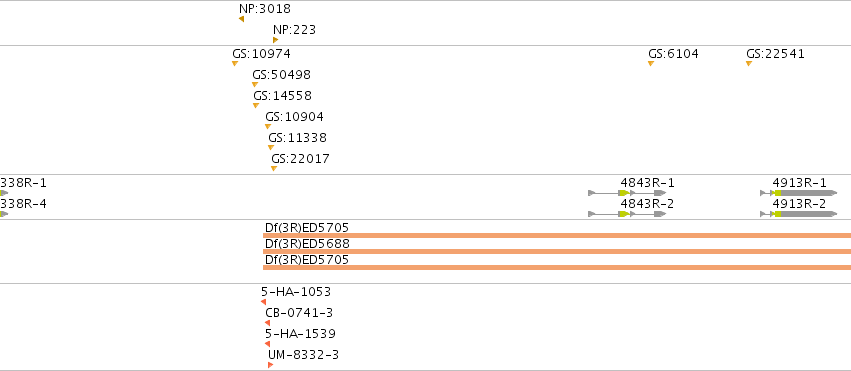The width and height of the screenshot is (851, 371).
Task: Click the 4843R-1 gene transcript glyph
Action: tap(627, 193)
